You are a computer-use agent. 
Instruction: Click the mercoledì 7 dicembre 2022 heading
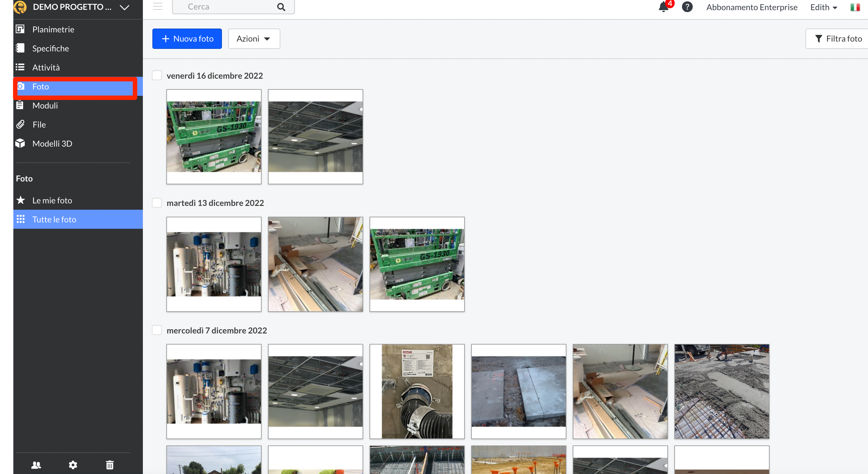coord(217,330)
